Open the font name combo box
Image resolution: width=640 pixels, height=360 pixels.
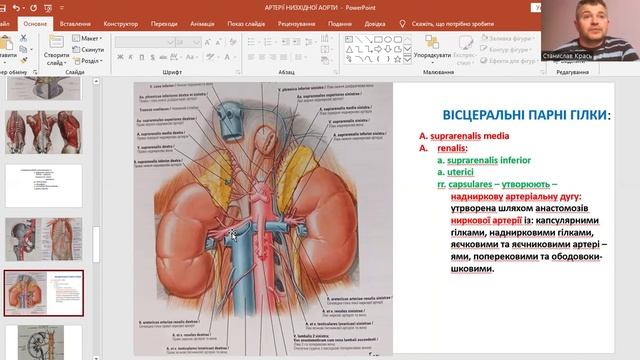point(145,42)
